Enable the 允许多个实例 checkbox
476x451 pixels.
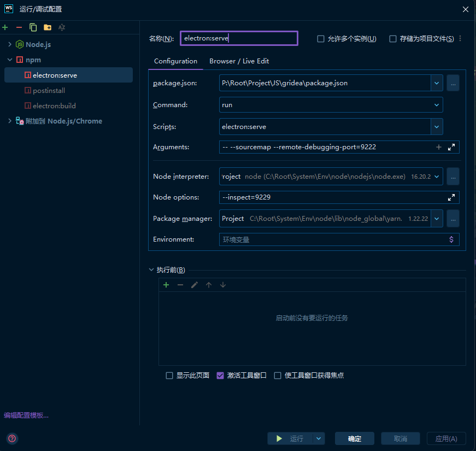[x=321, y=39]
